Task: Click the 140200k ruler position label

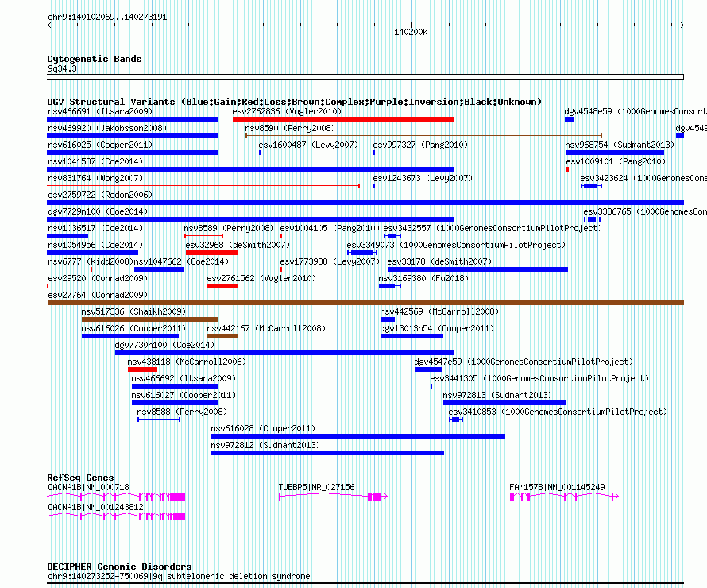Action: click(x=411, y=32)
